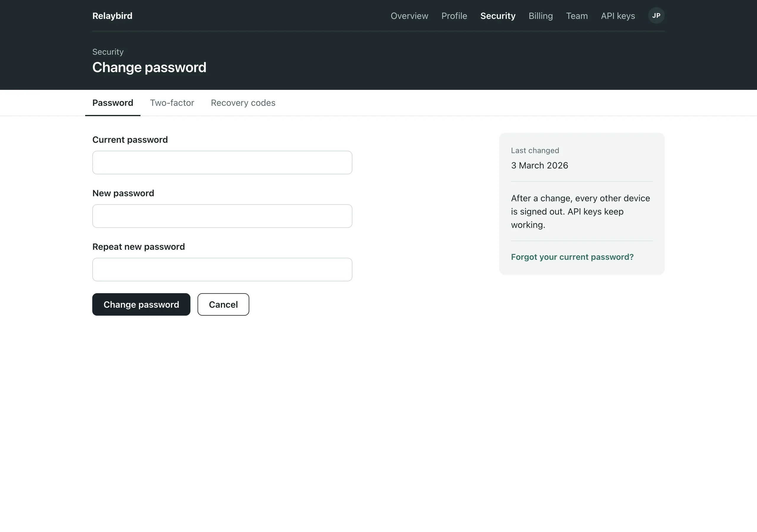This screenshot has width=757, height=532.
Task: Click the 'Current password' field label
Action: pos(130,140)
